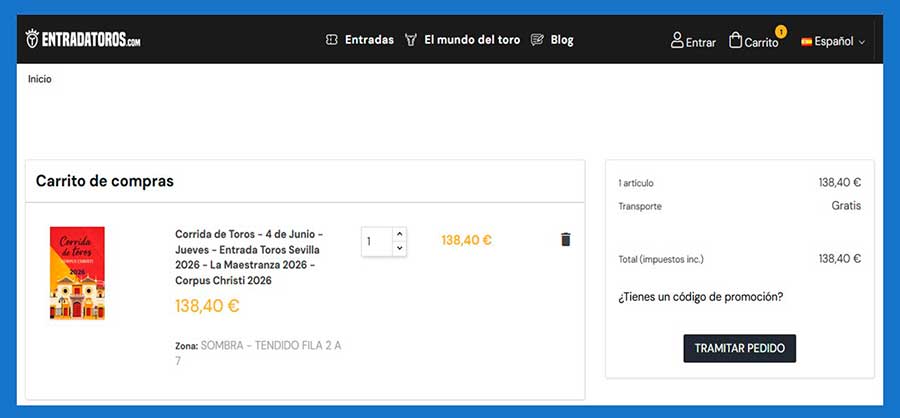This screenshot has height=418, width=900.
Task: Click the TRAMITAR PEDIDO button
Action: (740, 348)
